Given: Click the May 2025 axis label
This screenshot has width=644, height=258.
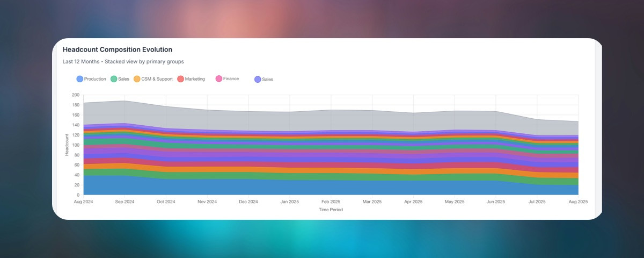Looking at the screenshot, I should click(455, 202).
